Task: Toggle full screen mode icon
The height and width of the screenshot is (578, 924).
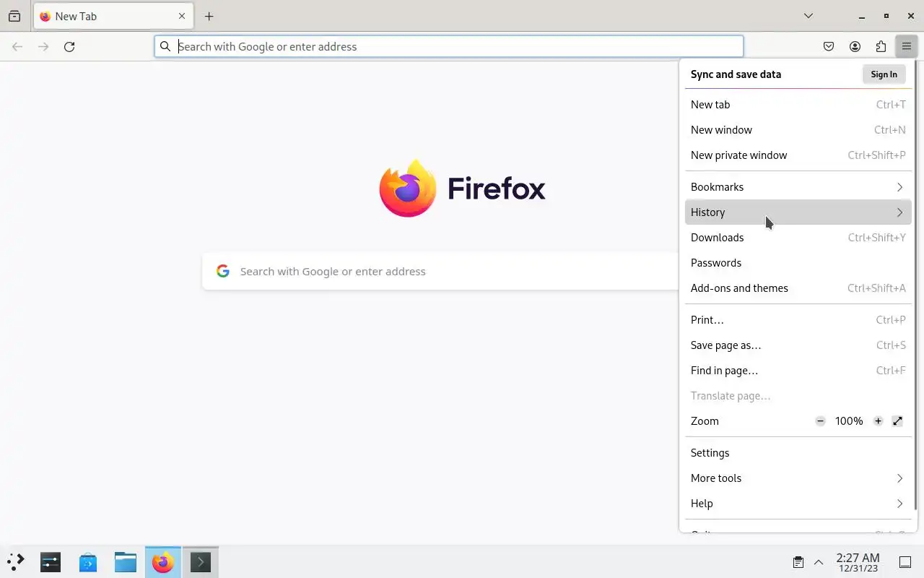Action: pyautogui.click(x=897, y=421)
